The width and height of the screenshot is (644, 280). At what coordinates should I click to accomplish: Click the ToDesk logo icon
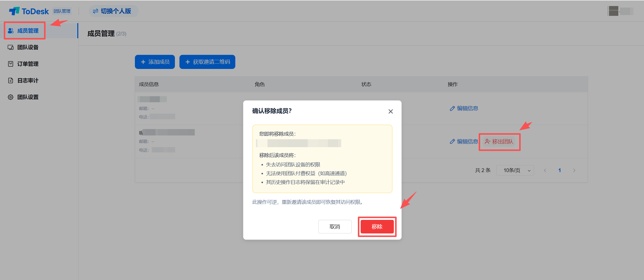(14, 11)
